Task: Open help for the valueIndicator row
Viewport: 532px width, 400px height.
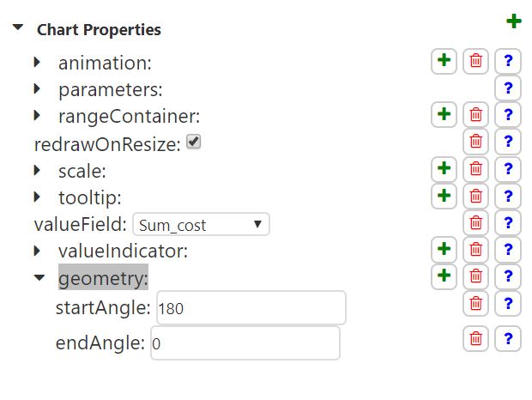Action: click(508, 250)
